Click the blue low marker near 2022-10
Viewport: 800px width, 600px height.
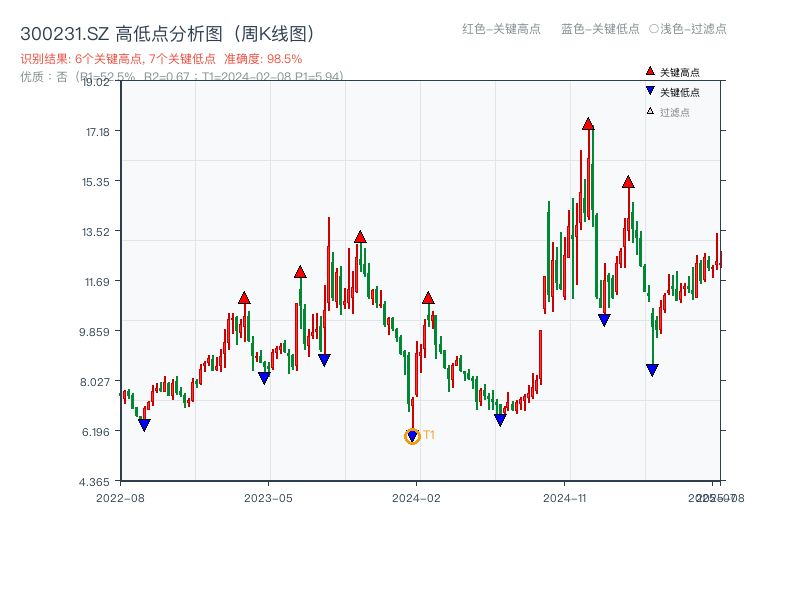(x=145, y=425)
